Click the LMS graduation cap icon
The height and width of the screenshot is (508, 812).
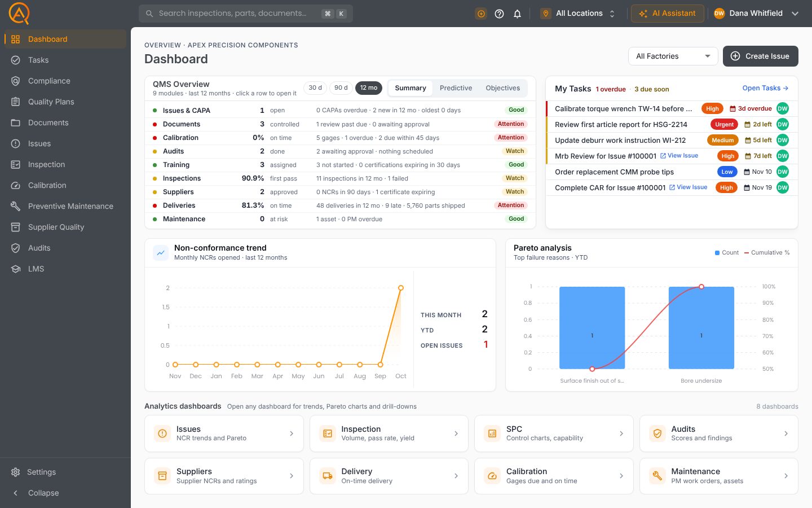coord(16,269)
